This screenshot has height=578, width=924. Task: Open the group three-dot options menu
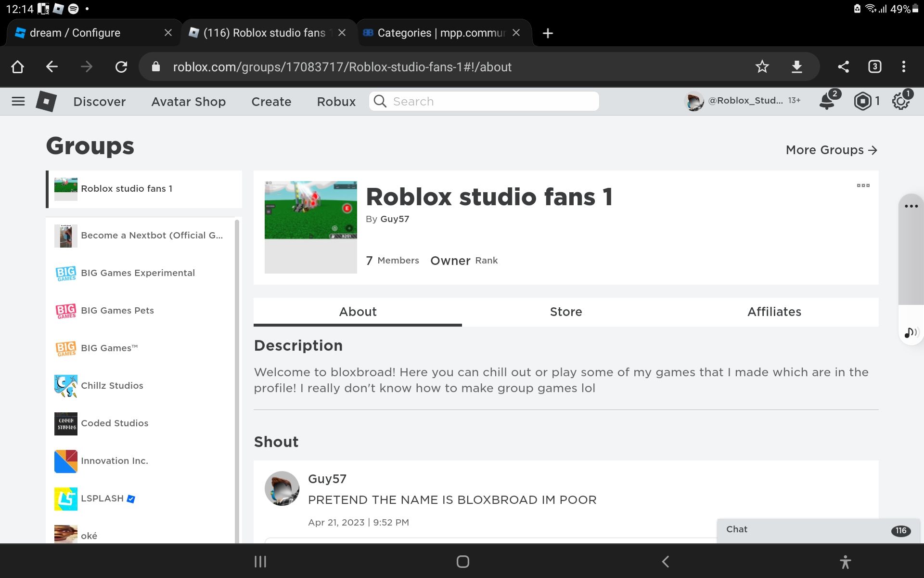coord(863,185)
